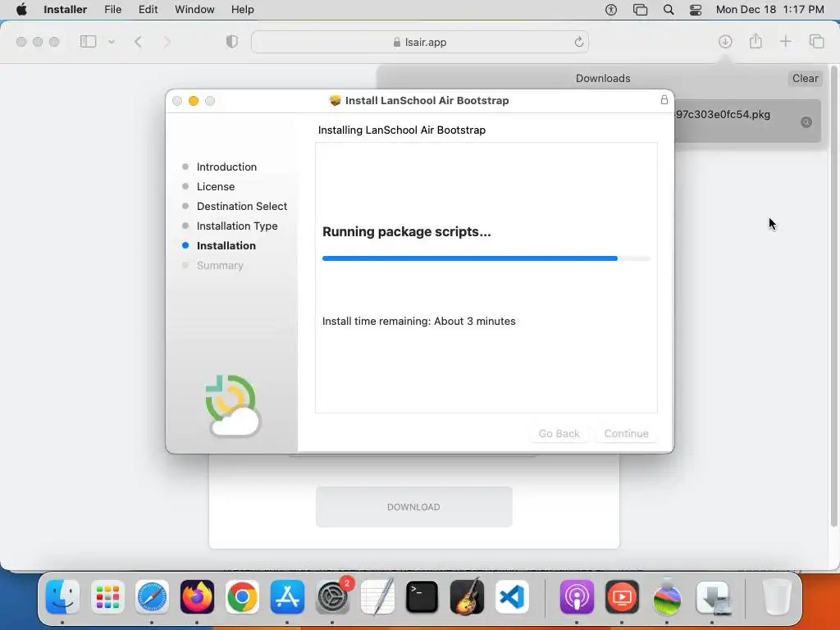Click the Stage Manager icon in menu bar
The width and height of the screenshot is (840, 630).
click(640, 10)
